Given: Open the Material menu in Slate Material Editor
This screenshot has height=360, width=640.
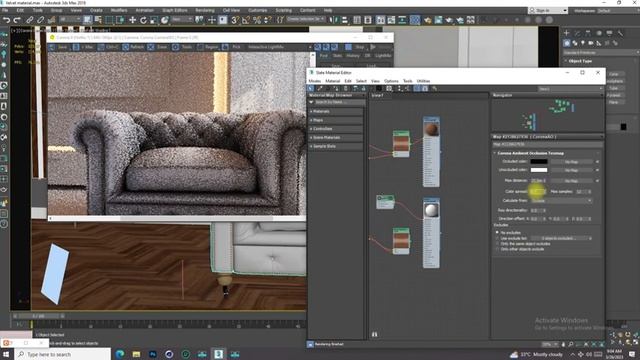Looking at the screenshot, I should tap(333, 81).
